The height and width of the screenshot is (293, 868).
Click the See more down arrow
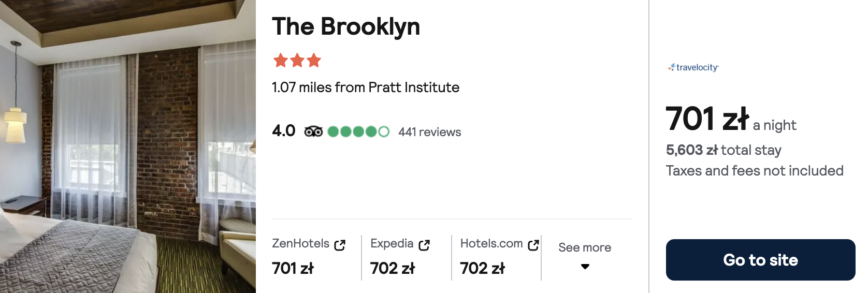click(585, 267)
